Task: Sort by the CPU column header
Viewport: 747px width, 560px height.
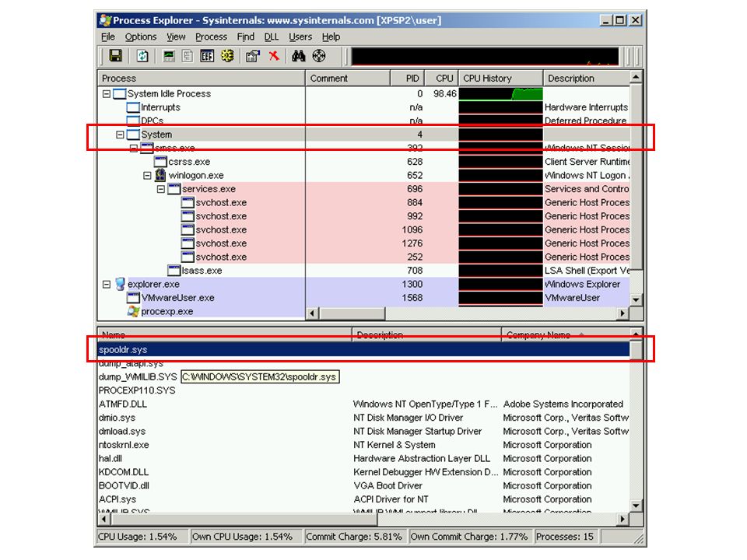Action: pos(441,78)
